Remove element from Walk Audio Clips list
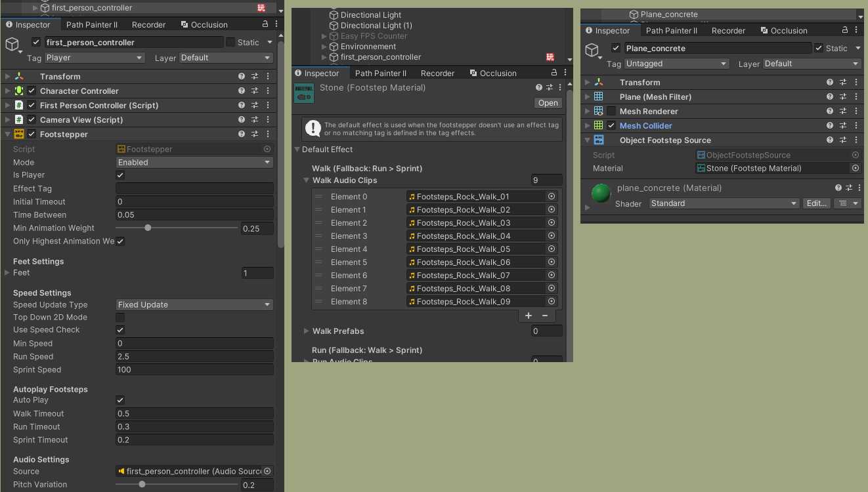 545,316
